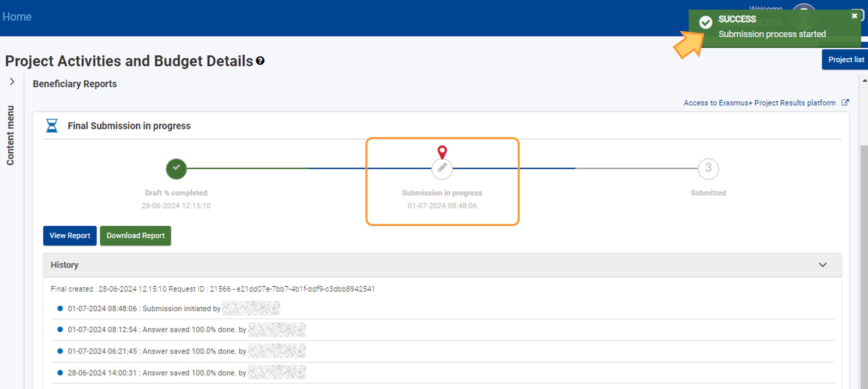Screen dimensions: 868x389
Task: Expand the Content menu chevron
Action: [x=12, y=82]
